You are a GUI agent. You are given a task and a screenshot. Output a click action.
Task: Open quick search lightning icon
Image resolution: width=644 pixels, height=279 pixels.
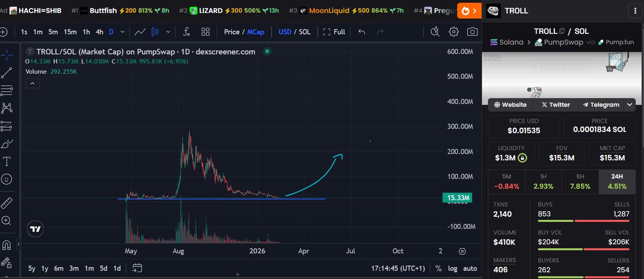[x=436, y=32]
